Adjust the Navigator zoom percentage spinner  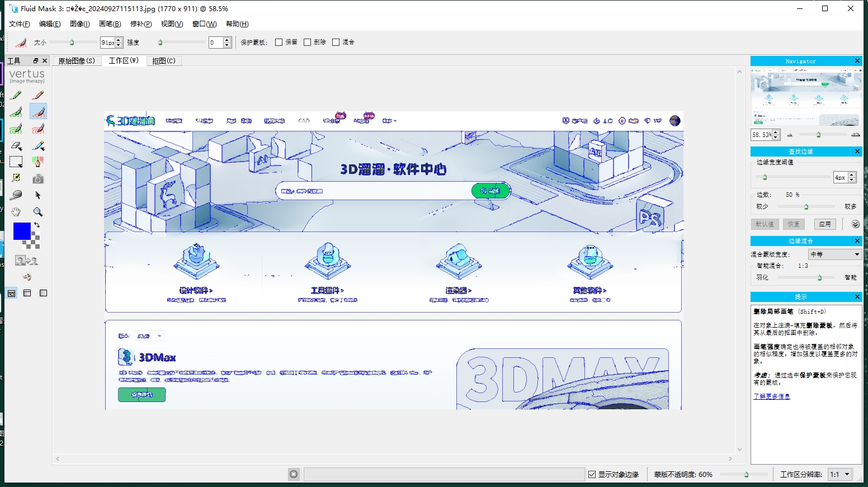765,135
